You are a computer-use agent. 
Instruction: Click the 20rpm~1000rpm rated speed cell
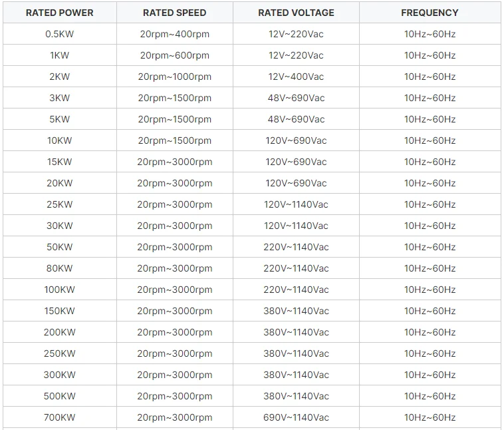(174, 77)
